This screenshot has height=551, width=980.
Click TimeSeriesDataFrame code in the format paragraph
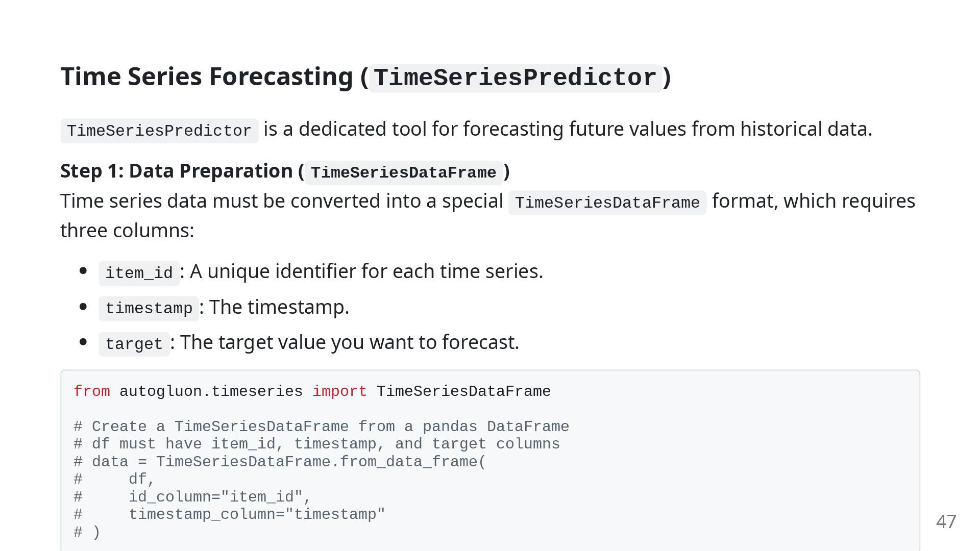[607, 203]
